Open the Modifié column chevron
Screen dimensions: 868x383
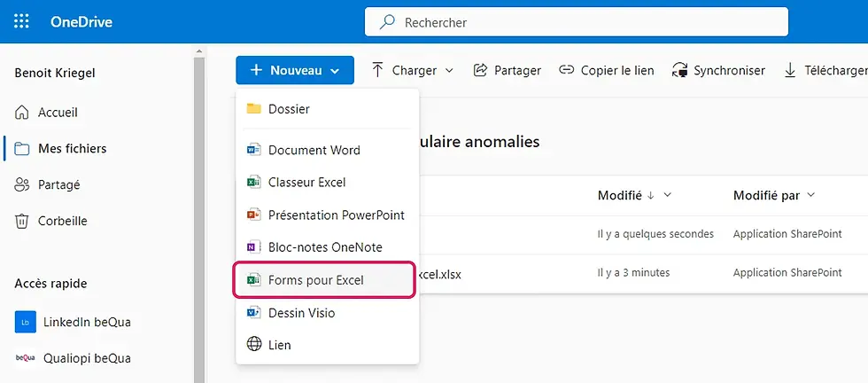click(x=668, y=195)
